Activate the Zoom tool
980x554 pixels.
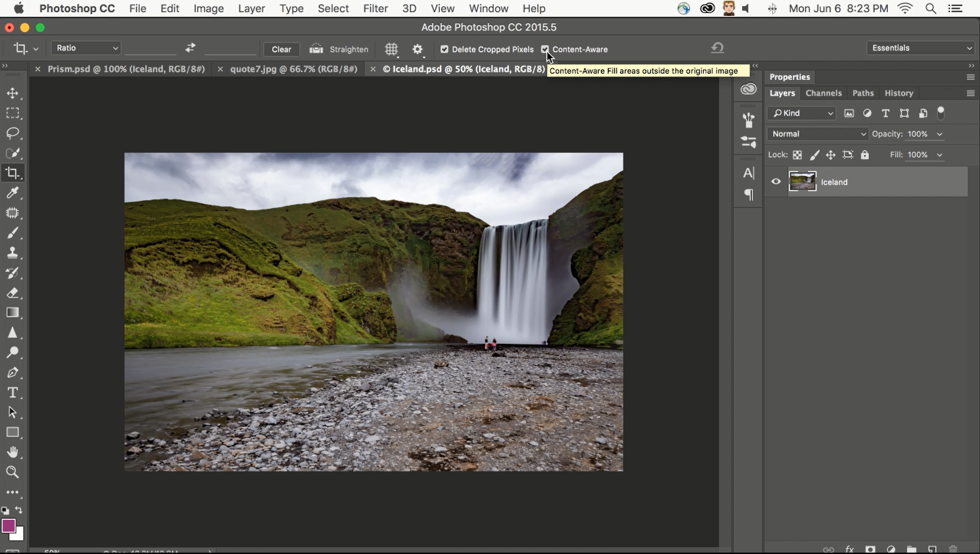pos(12,472)
